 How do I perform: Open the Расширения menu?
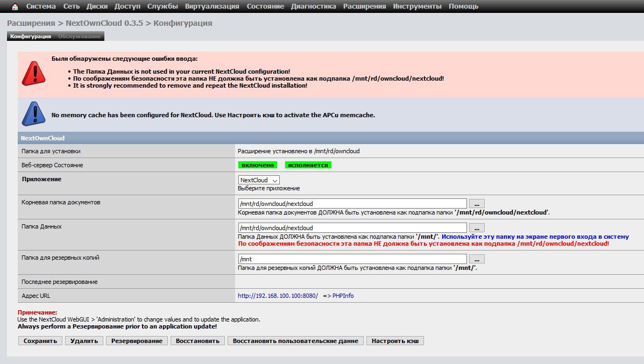point(364,6)
